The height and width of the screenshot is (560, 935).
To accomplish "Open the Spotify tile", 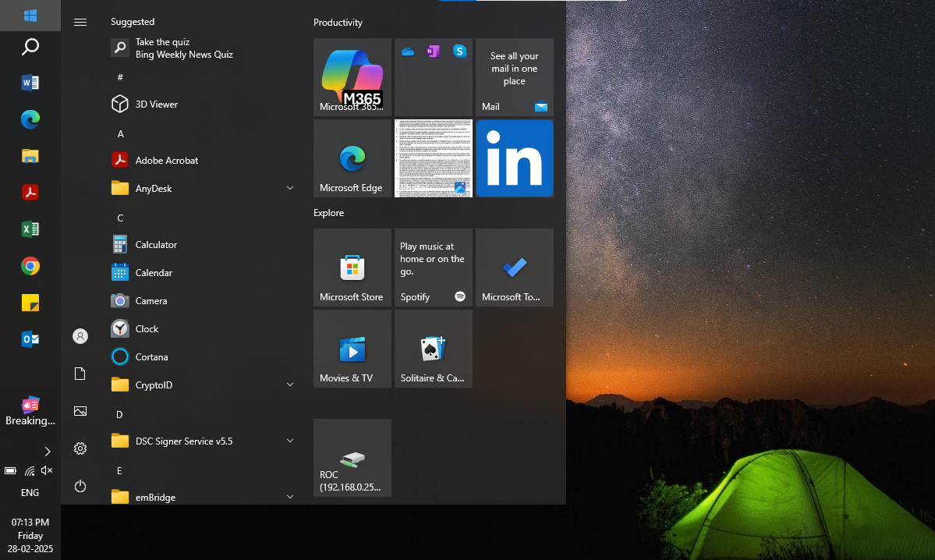I will tap(433, 268).
